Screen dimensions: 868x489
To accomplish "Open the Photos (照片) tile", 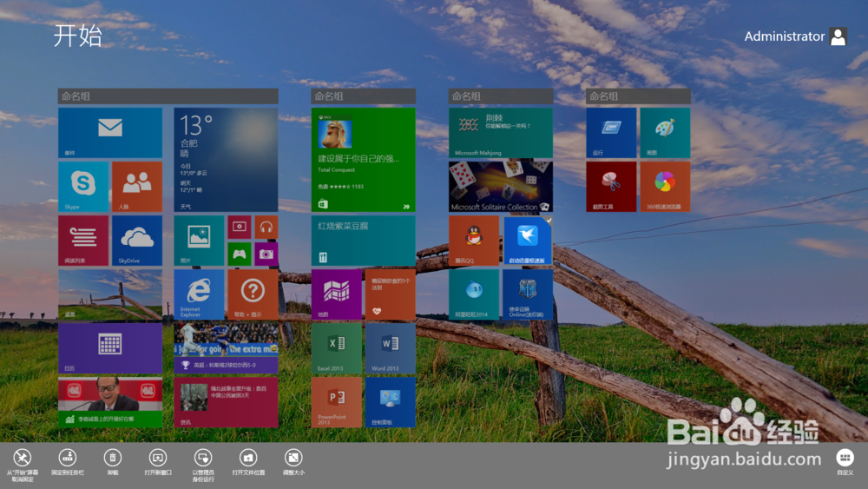I will pos(199,241).
